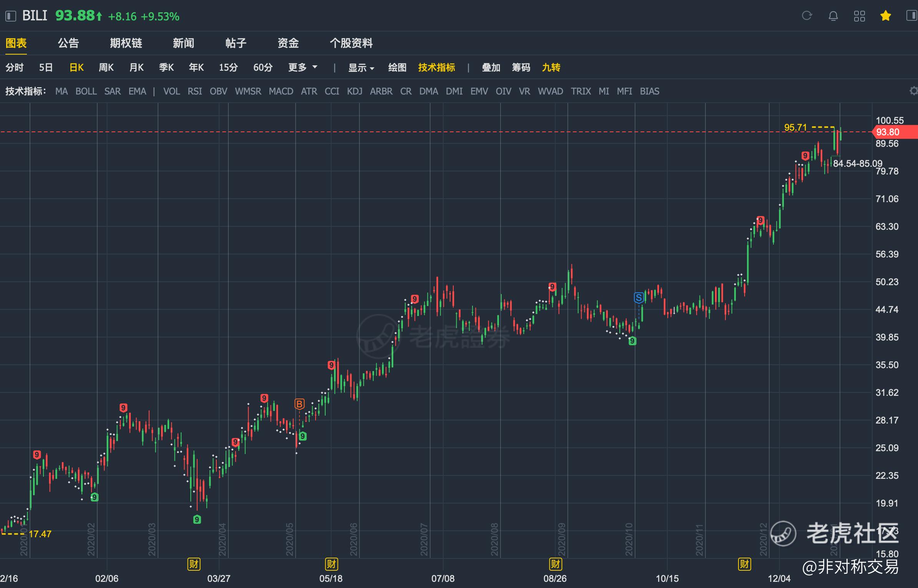The width and height of the screenshot is (918, 588).
Task: Click the four-squares grid layout icon
Action: tap(859, 16)
